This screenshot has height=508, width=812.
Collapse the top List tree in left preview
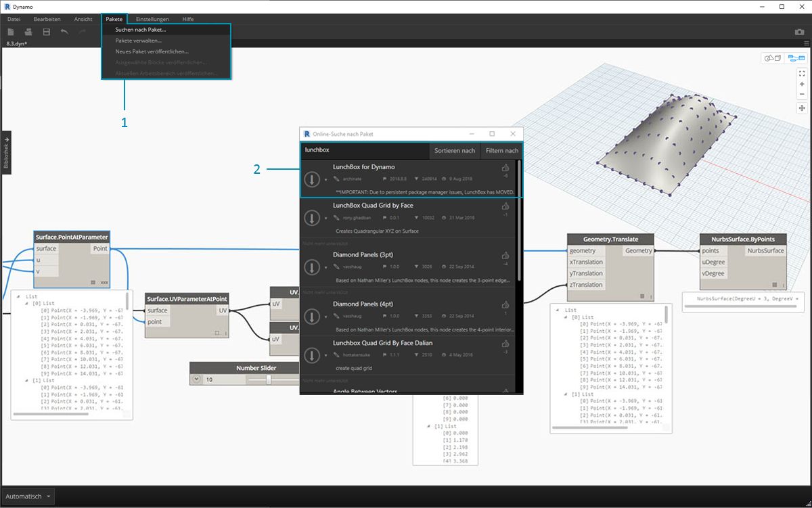click(20, 296)
